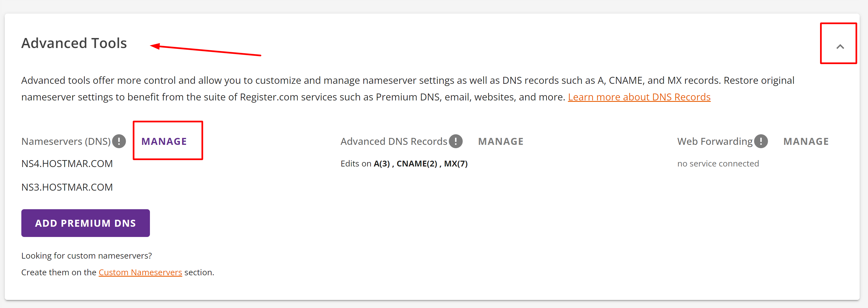
Task: Click the Web Forwarding info icon
Action: 761,141
